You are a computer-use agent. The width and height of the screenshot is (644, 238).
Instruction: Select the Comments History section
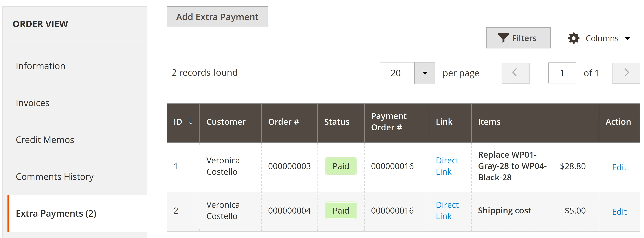pyautogui.click(x=55, y=176)
